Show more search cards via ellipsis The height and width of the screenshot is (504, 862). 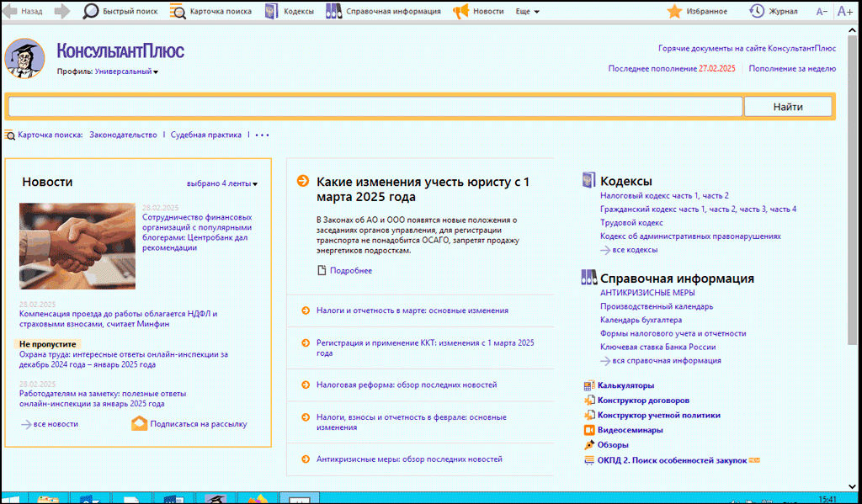coord(263,135)
